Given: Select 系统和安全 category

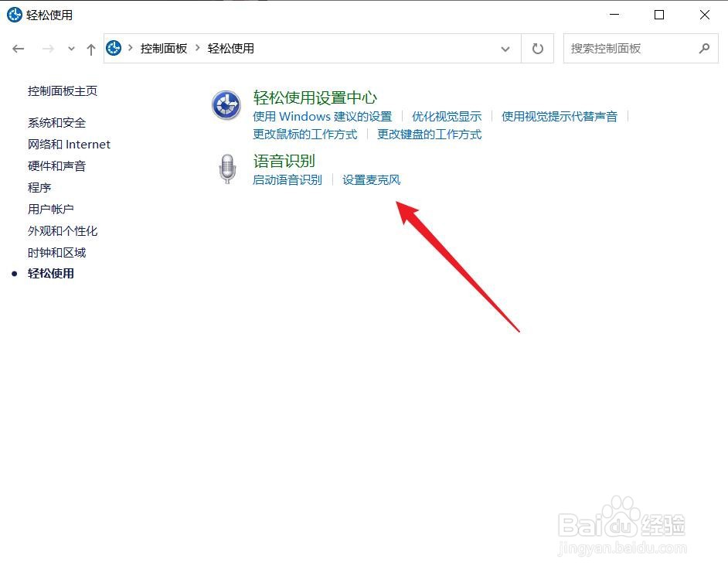Looking at the screenshot, I should tap(56, 123).
